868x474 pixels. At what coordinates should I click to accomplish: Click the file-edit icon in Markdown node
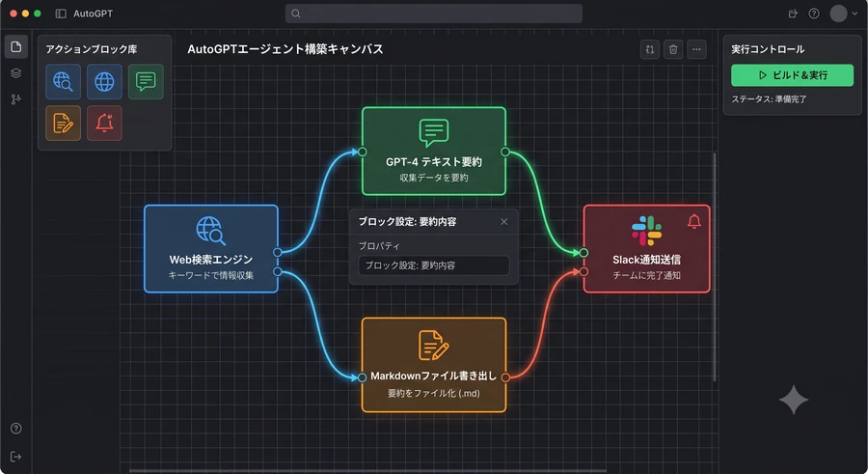(x=433, y=345)
